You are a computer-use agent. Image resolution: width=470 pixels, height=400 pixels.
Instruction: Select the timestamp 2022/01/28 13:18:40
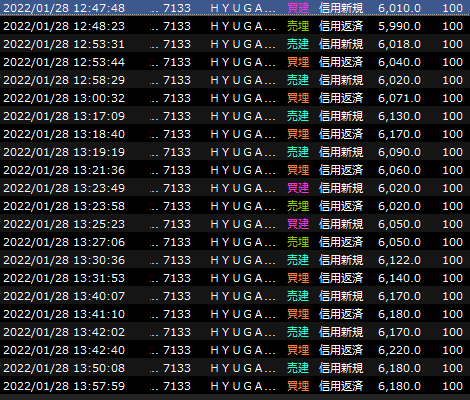point(64,134)
